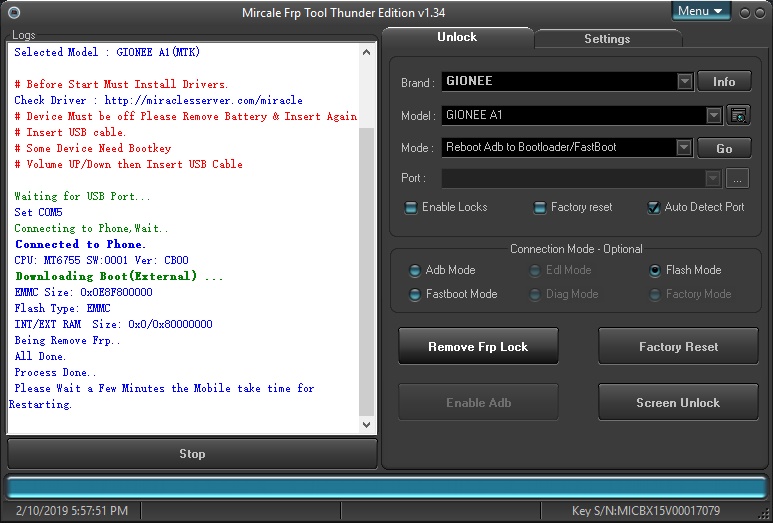Click the log line 'Set COM5'
This screenshot has height=523, width=773.
(38, 212)
